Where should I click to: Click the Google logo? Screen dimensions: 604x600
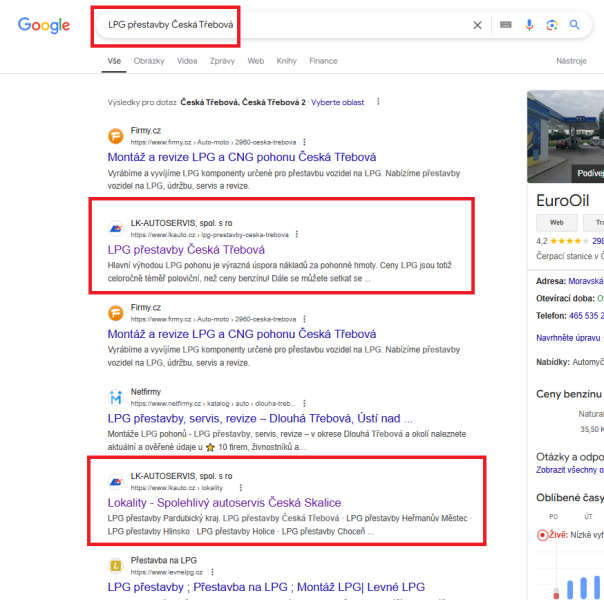[44, 25]
